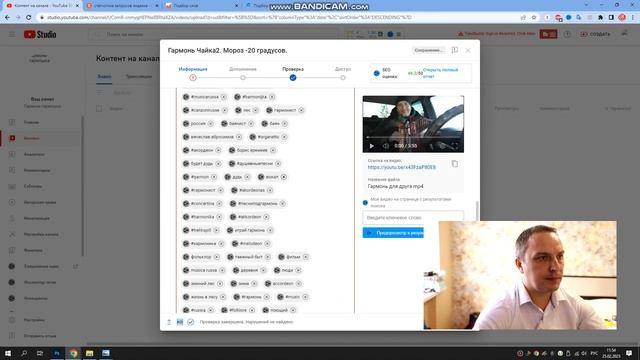Remove the #musicarussa tag
Screen dimensions: 640x360
tap(224, 97)
